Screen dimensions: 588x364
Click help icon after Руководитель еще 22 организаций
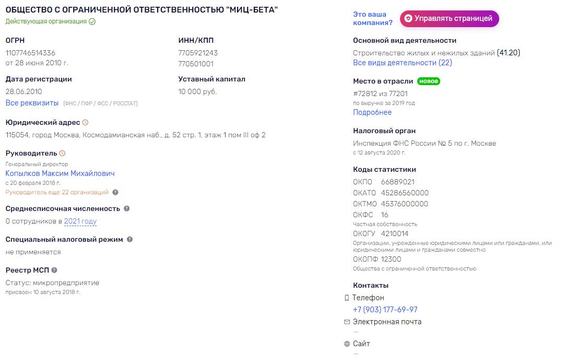click(115, 192)
